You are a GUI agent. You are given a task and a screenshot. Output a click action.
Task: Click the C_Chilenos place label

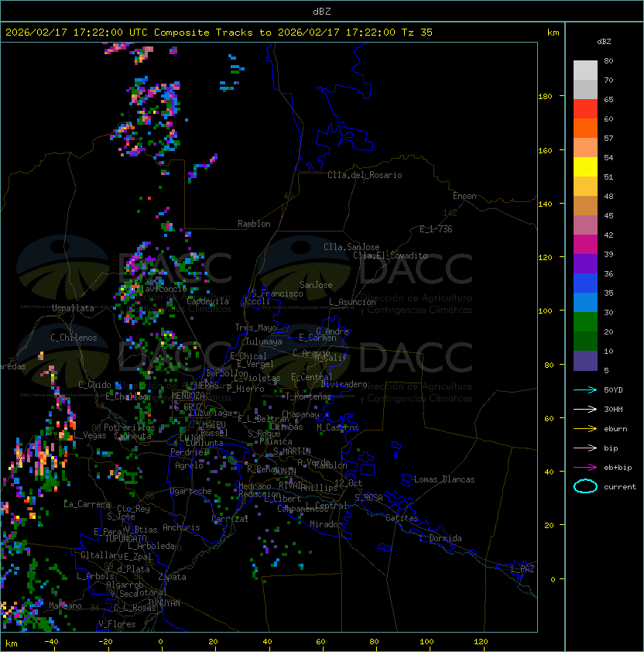pos(74,338)
